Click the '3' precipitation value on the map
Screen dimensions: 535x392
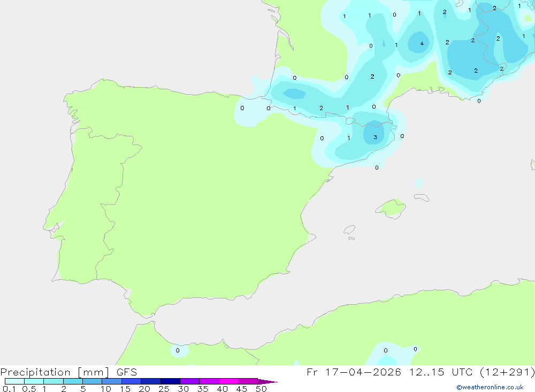pos(376,137)
